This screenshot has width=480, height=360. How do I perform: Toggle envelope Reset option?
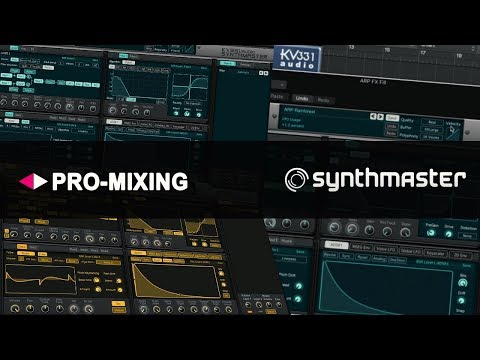362,257
